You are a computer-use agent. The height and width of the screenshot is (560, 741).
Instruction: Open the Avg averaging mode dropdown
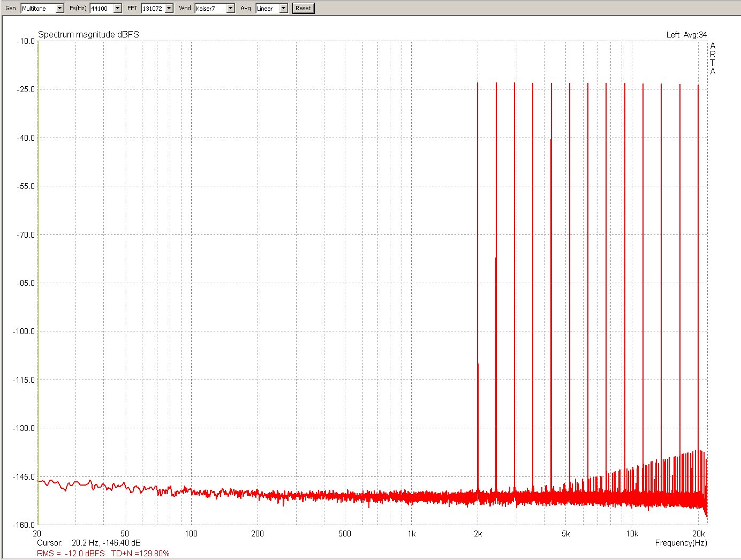pyautogui.click(x=271, y=9)
